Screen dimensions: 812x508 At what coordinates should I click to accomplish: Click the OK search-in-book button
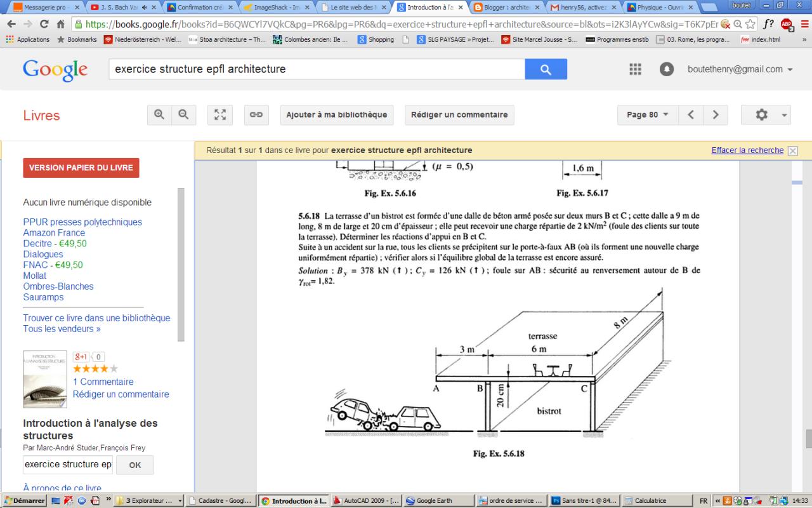point(135,465)
